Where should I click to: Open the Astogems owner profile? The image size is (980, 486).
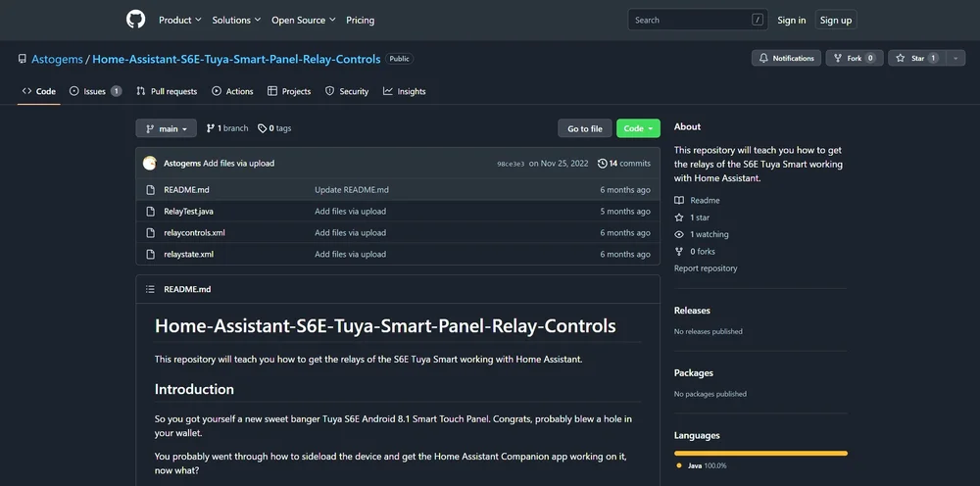[57, 59]
